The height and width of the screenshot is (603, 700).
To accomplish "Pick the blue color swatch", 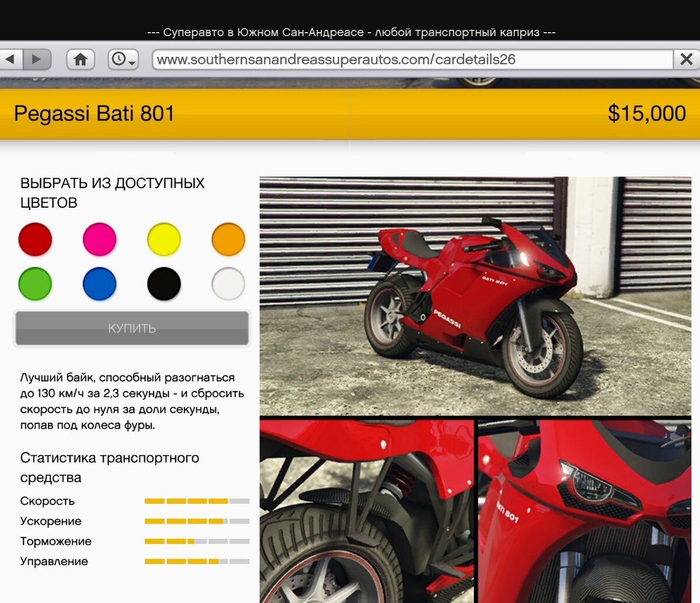I will 100,284.
